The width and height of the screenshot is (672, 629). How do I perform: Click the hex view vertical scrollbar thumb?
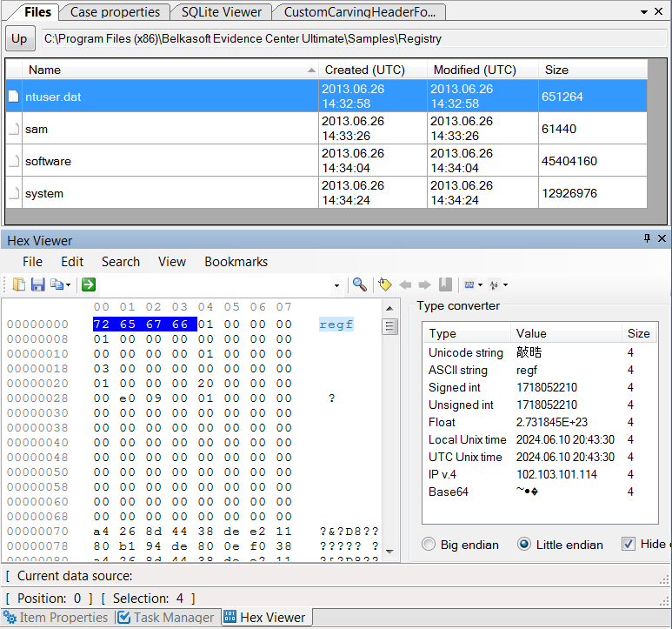click(x=390, y=327)
